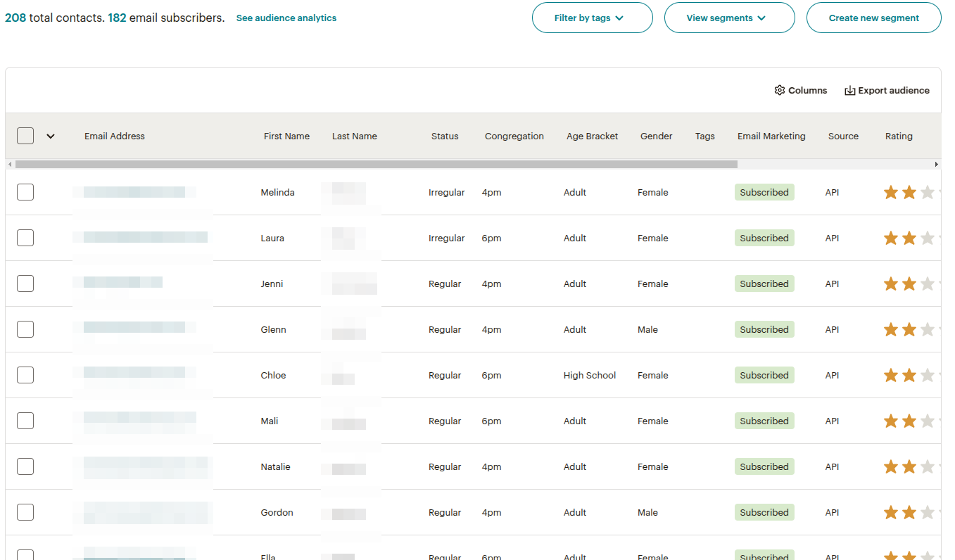Open the See audience analytics link
The image size is (955, 560).
pyautogui.click(x=286, y=18)
